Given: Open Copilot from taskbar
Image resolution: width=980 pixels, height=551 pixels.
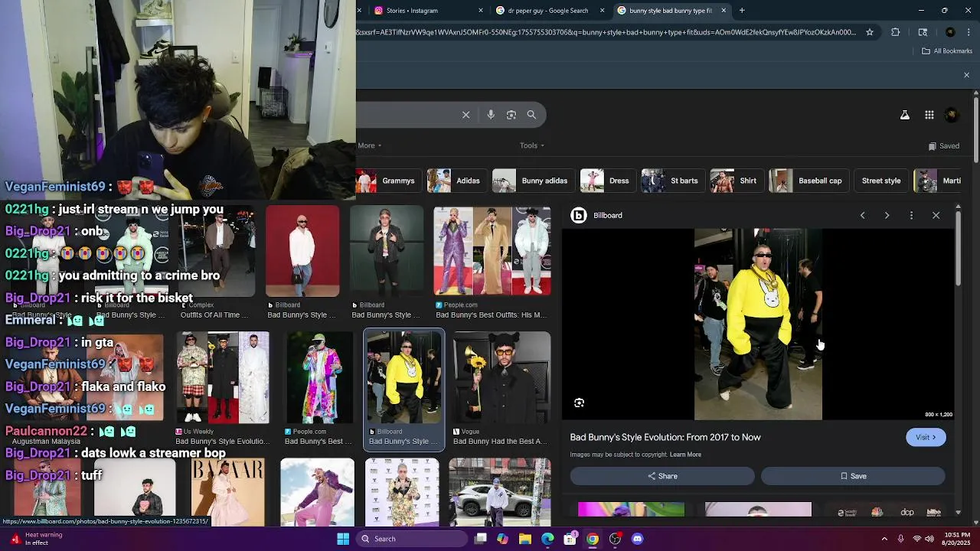Looking at the screenshot, I should click(502, 539).
